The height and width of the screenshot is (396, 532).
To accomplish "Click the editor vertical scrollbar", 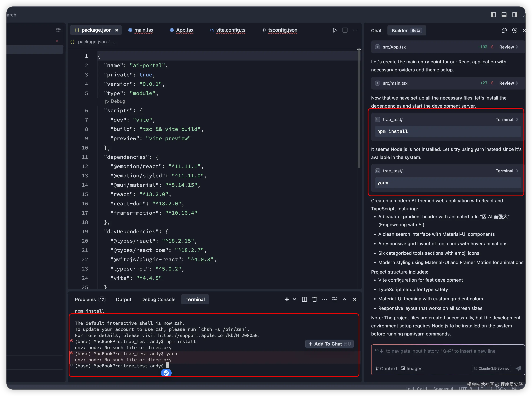I will (359, 108).
